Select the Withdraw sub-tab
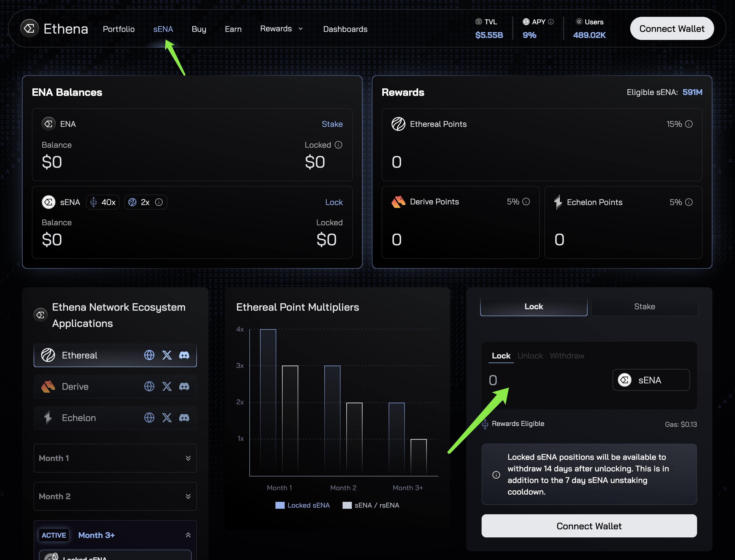This screenshot has height=560, width=735. tap(567, 356)
